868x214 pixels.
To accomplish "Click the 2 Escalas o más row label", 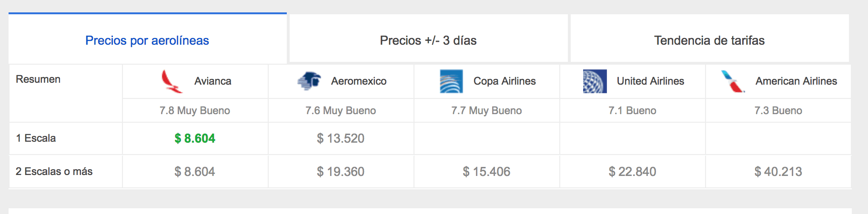I will tap(54, 172).
